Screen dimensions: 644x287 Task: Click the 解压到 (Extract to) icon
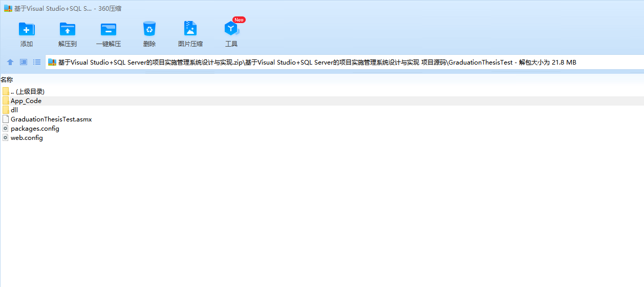68,29
